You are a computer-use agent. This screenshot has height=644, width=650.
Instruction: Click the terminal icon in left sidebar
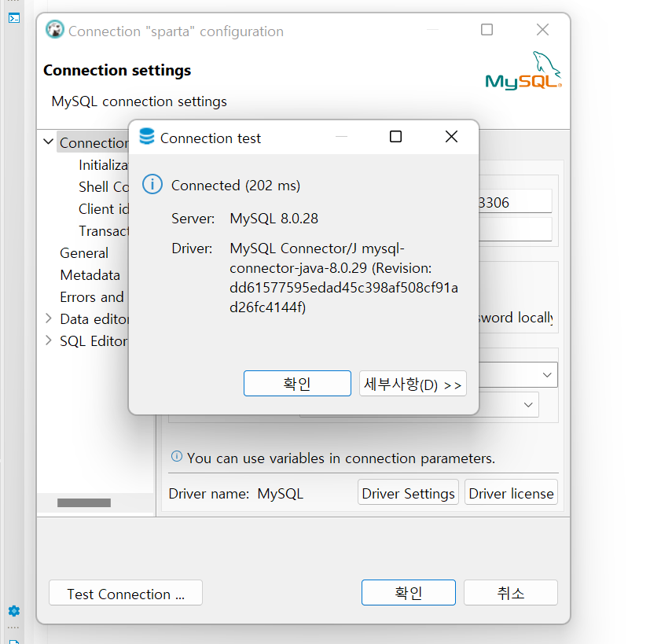pyautogui.click(x=14, y=18)
